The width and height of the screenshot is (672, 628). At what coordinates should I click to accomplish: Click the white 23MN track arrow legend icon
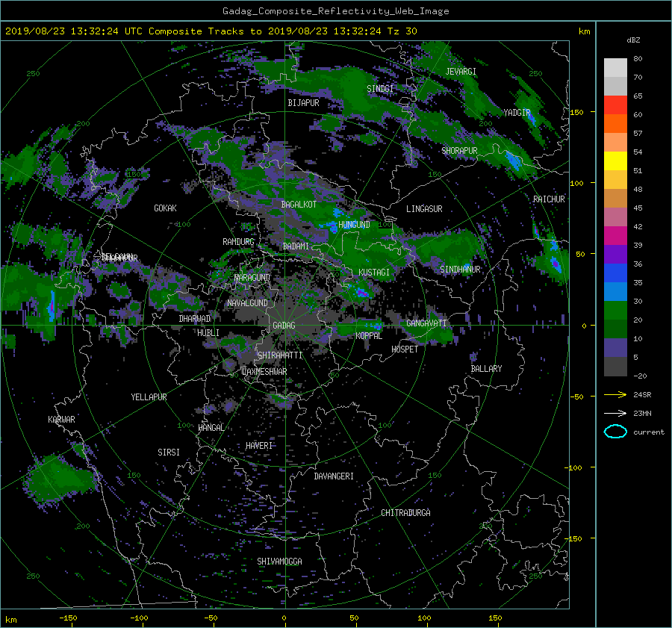pos(615,413)
